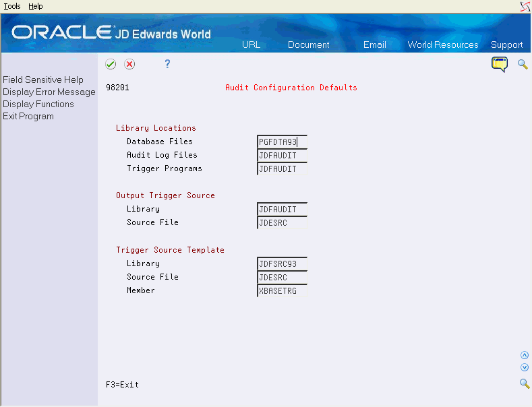Focus Output Trigger Source File field
The height and width of the screenshot is (407, 532).
tap(283, 223)
